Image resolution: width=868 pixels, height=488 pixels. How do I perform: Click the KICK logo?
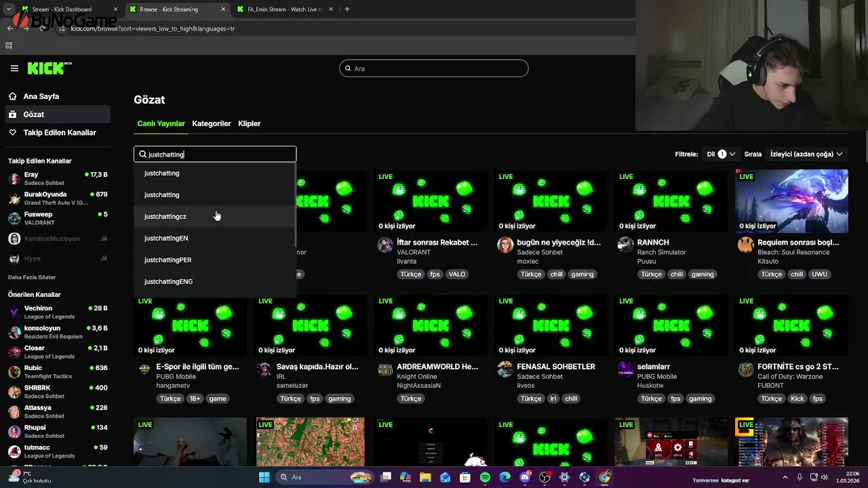pos(49,68)
